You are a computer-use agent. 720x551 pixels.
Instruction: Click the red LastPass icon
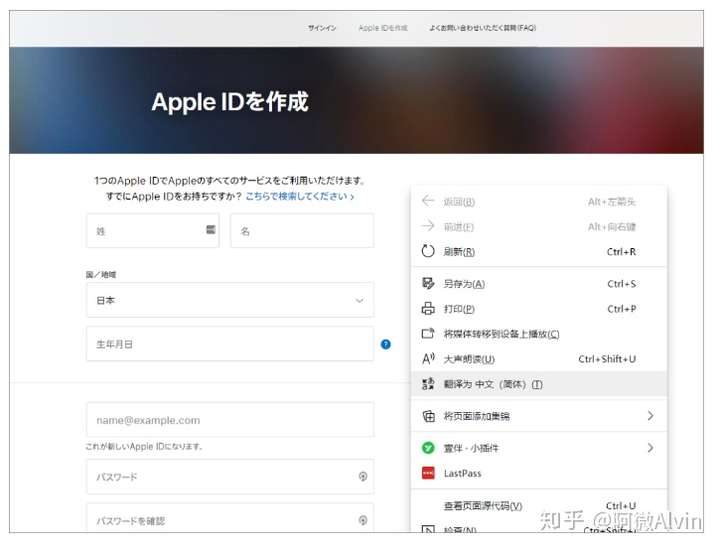[428, 473]
